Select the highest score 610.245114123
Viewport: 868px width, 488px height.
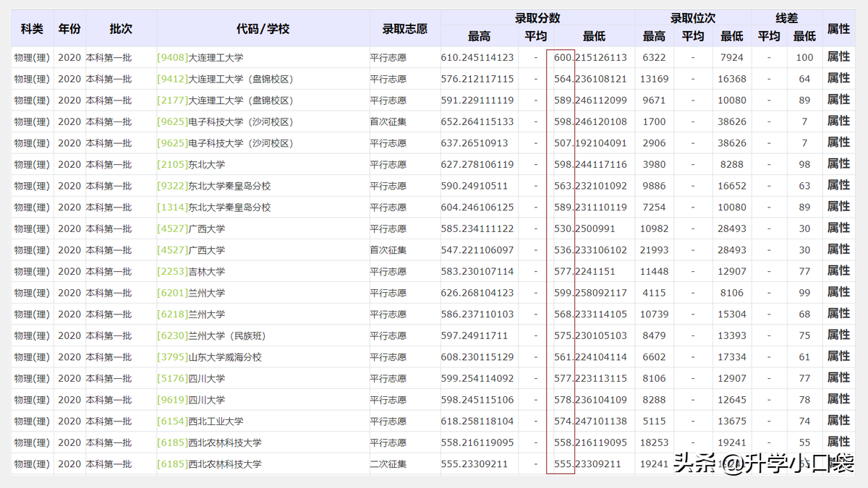[477, 58]
